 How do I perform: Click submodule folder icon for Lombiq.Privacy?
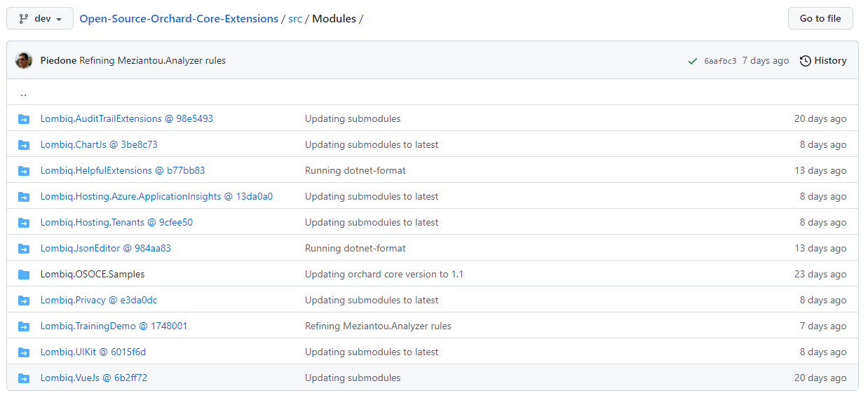(x=24, y=301)
